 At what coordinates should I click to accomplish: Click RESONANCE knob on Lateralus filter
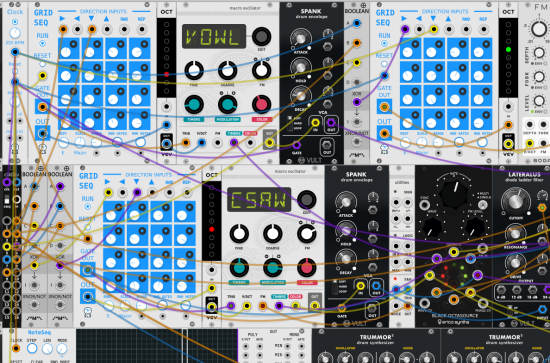pyautogui.click(x=515, y=234)
